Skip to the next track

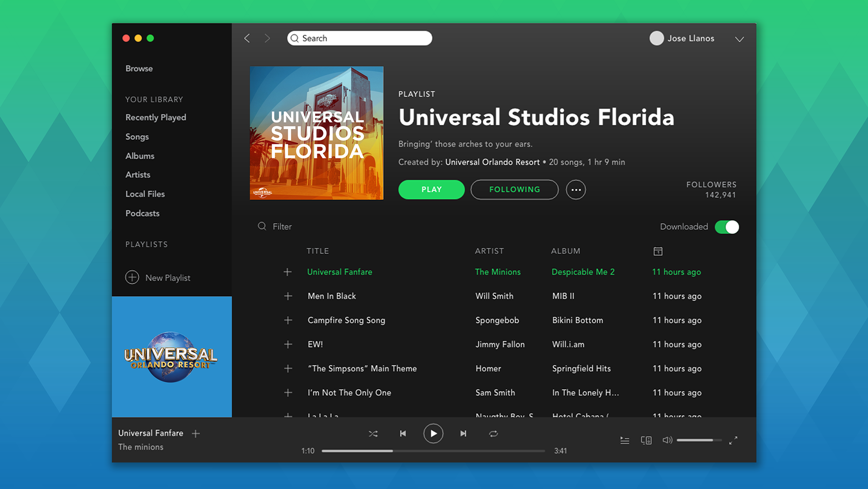463,434
